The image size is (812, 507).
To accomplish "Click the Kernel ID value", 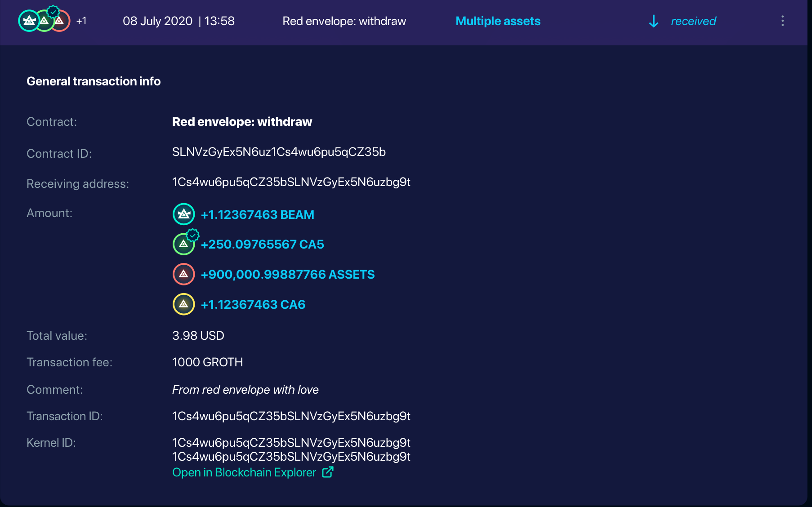I will pos(291,449).
